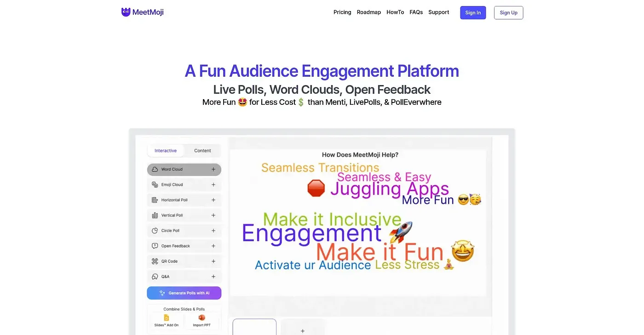Click the 'More Fun' cloud word
The height and width of the screenshot is (335, 644).
tap(428, 200)
